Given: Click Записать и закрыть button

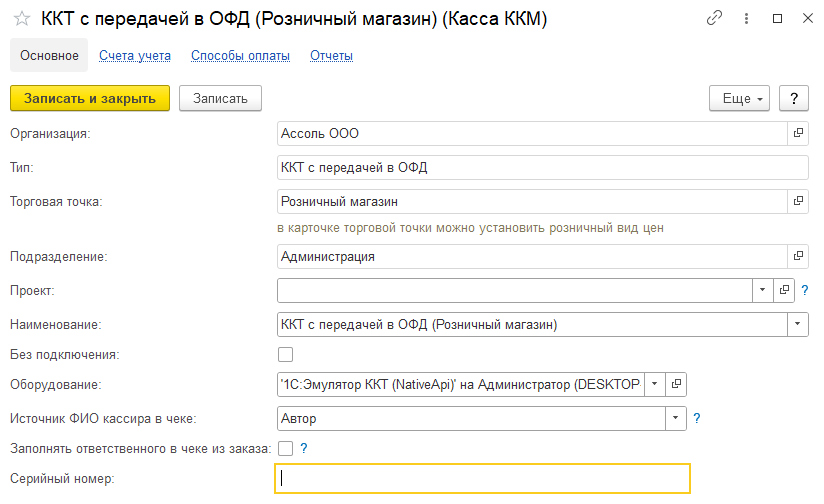Looking at the screenshot, I should 90,98.
